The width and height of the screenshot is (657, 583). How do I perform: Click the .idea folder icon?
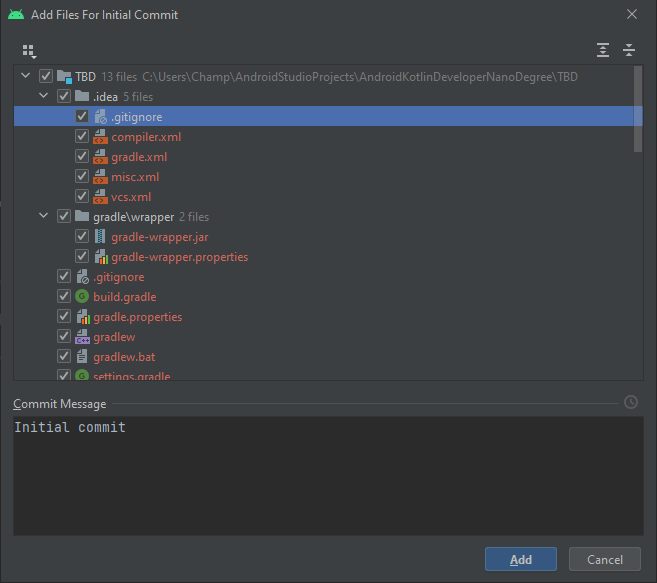[x=82, y=96]
